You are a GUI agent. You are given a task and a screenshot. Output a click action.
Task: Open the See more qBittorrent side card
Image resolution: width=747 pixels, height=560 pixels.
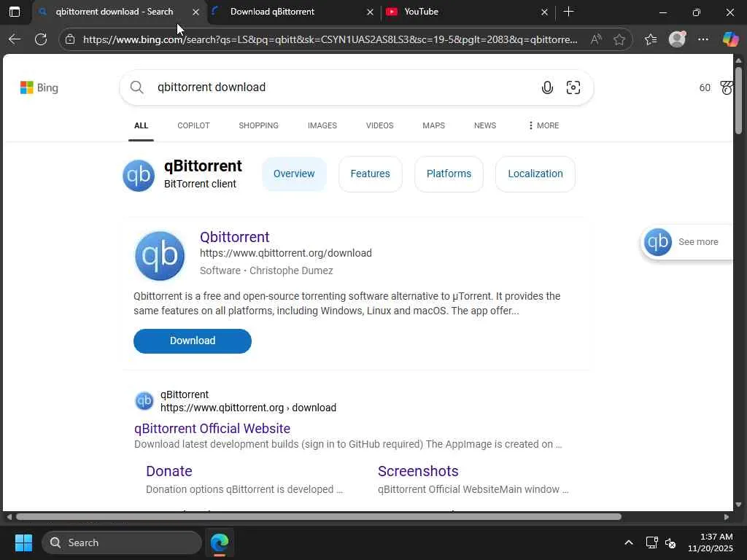coord(687,242)
